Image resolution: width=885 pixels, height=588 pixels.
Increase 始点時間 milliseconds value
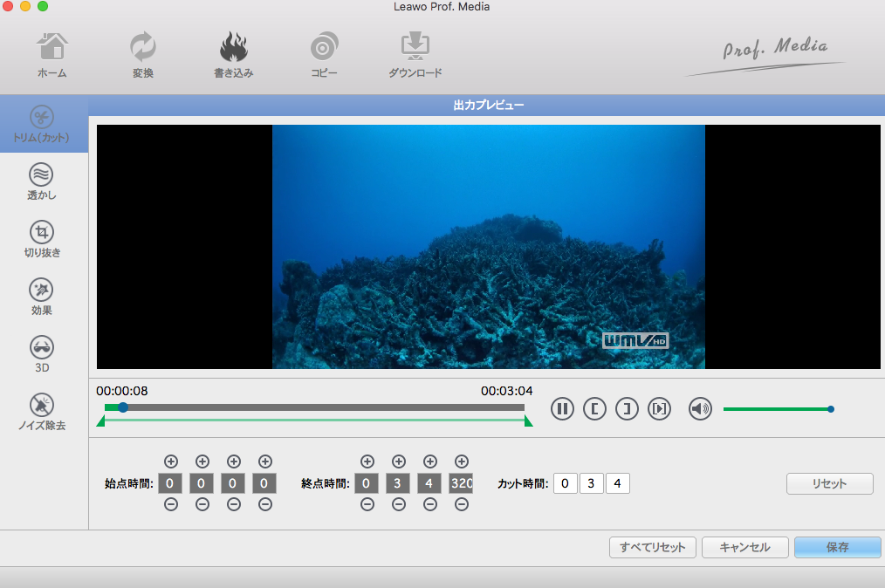tap(265, 462)
